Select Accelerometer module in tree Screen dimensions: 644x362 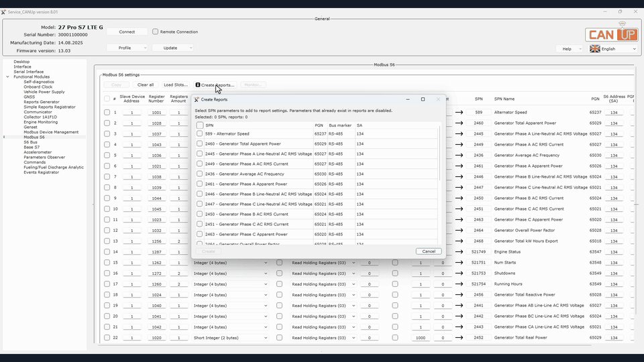(38, 152)
